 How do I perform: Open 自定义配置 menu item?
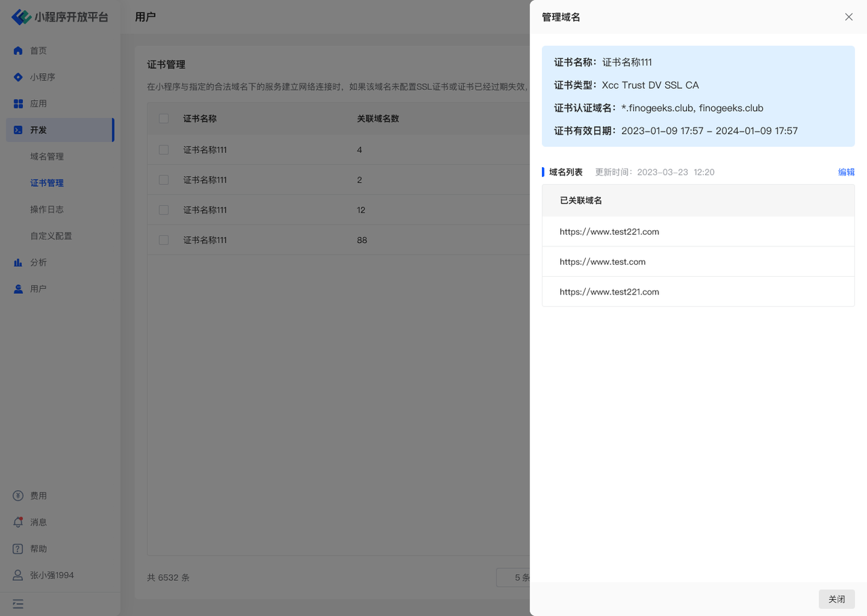click(x=51, y=236)
